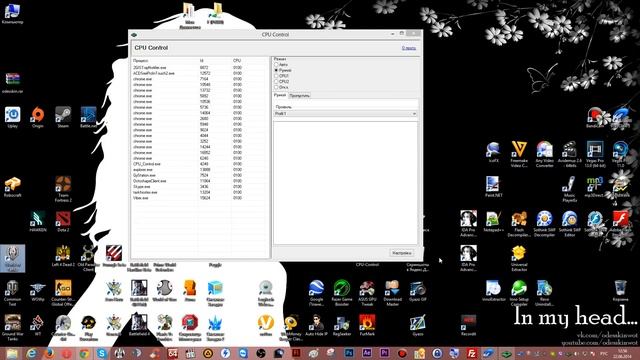Click the Uplay desktop shortcut
Image resolution: width=640 pixels, height=360 pixels.
click(x=13, y=117)
